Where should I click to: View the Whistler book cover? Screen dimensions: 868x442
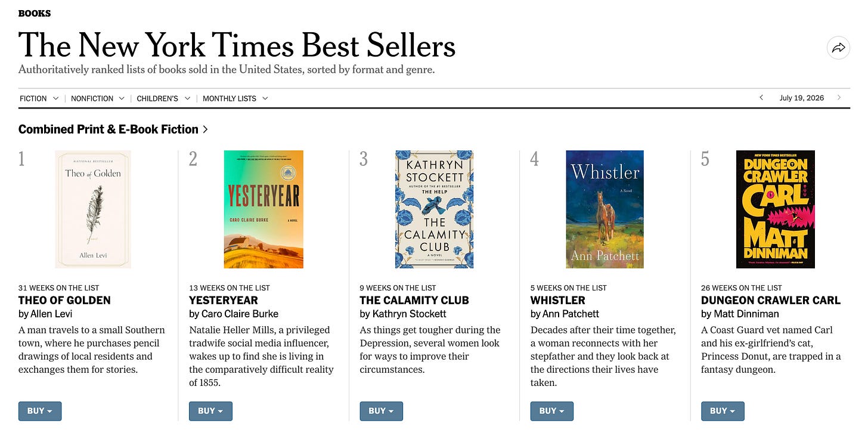(605, 209)
